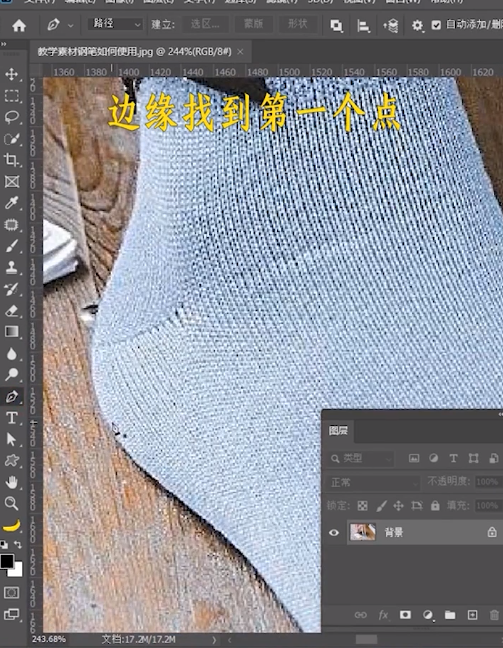This screenshot has width=503, height=648.
Task: Open the gear pen settings
Action: point(417,26)
